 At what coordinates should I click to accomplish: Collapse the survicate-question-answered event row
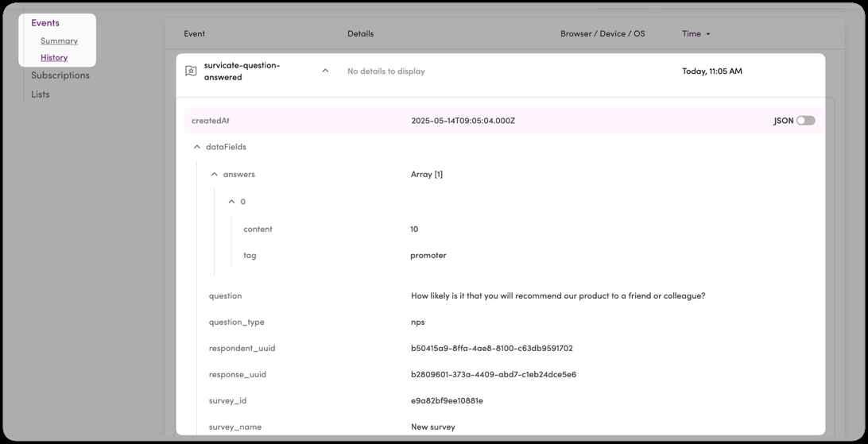coord(326,71)
